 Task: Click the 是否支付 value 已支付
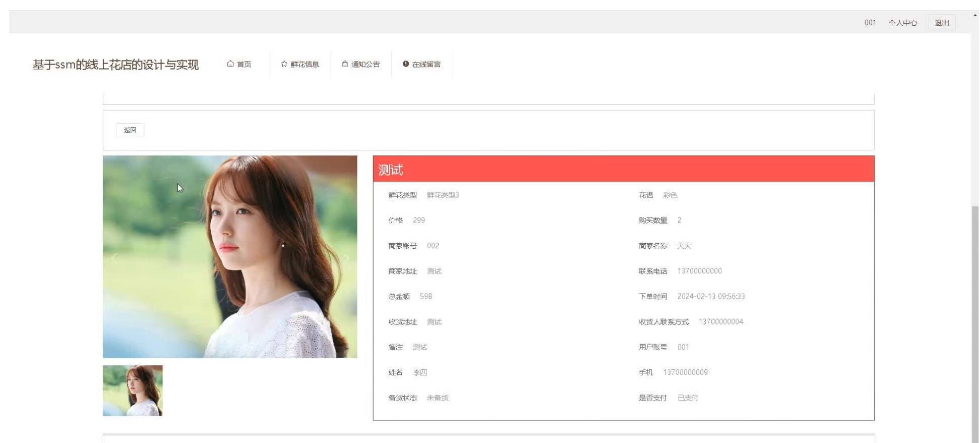point(688,398)
